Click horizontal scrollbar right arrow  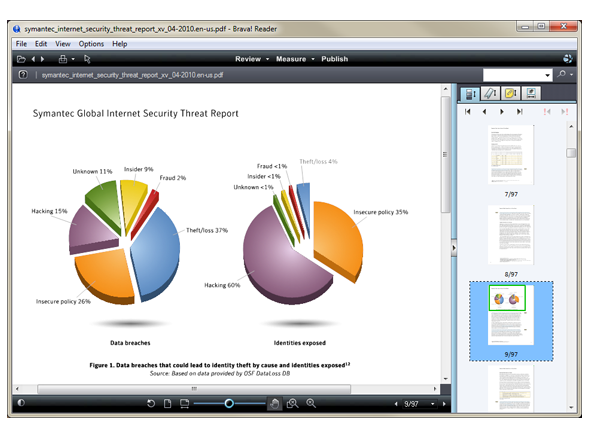[435, 389]
